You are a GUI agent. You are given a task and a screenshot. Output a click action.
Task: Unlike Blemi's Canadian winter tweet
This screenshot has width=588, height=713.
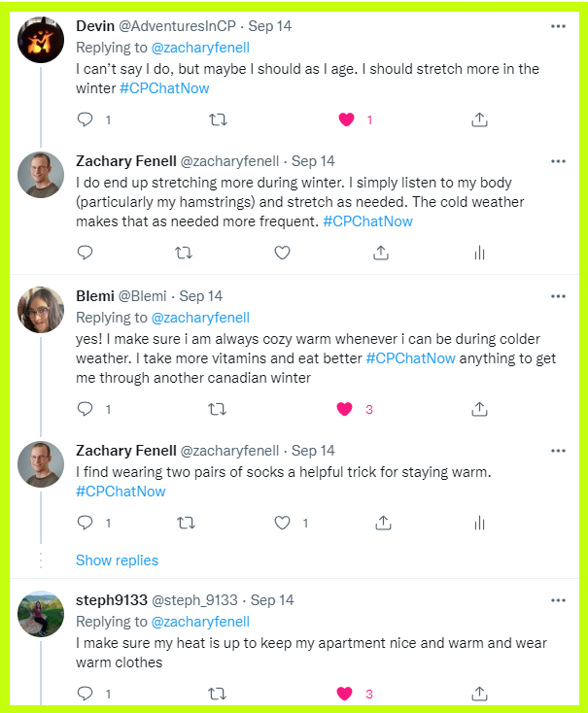(344, 409)
